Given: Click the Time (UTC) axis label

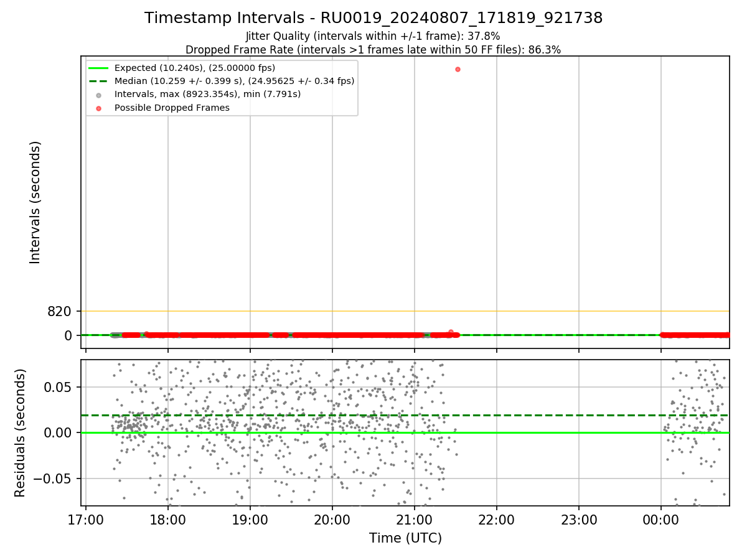Looking at the screenshot, I should coord(405,538).
